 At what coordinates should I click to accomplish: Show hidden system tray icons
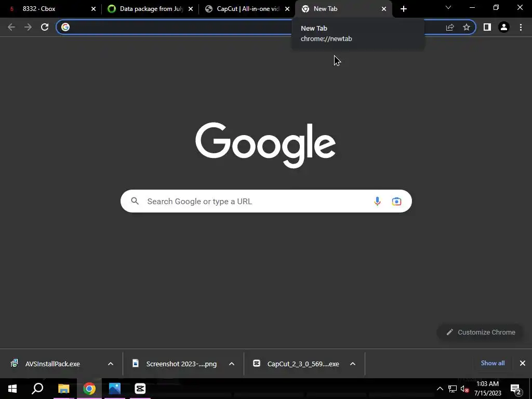point(440,389)
